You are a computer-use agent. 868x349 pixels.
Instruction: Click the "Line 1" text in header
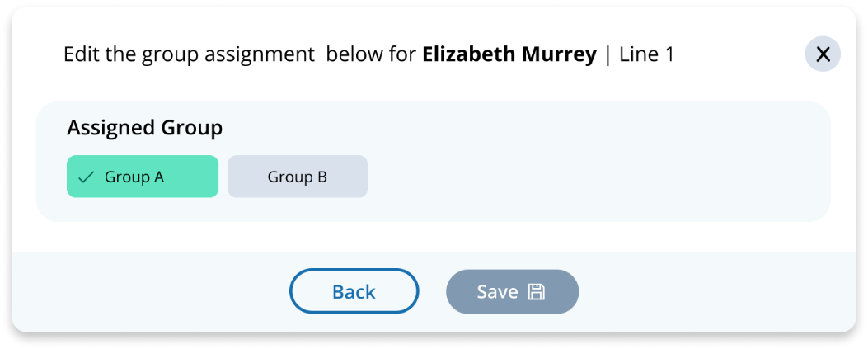click(645, 55)
